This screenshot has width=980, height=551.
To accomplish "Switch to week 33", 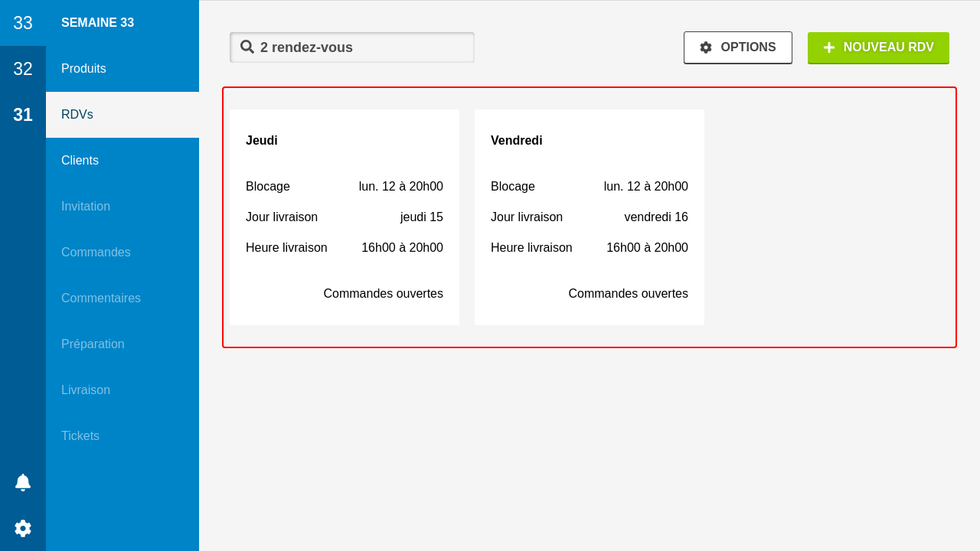I will pyautogui.click(x=23, y=23).
